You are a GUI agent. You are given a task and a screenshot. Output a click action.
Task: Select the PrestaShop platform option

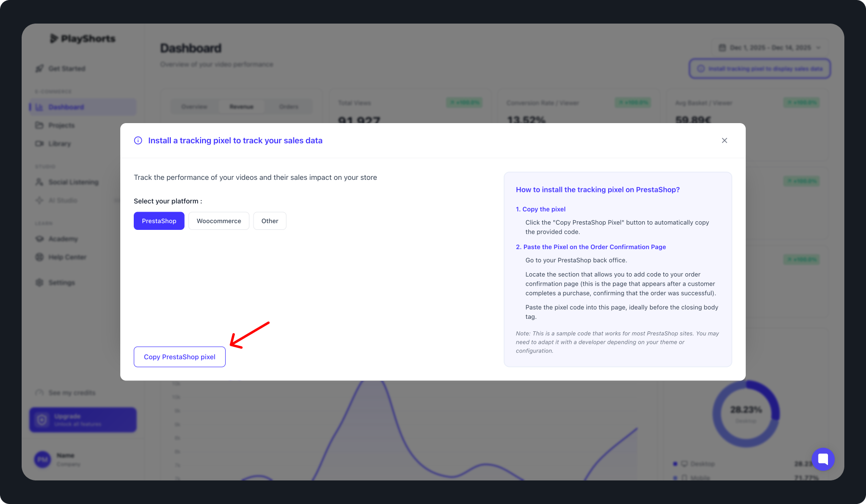click(159, 221)
